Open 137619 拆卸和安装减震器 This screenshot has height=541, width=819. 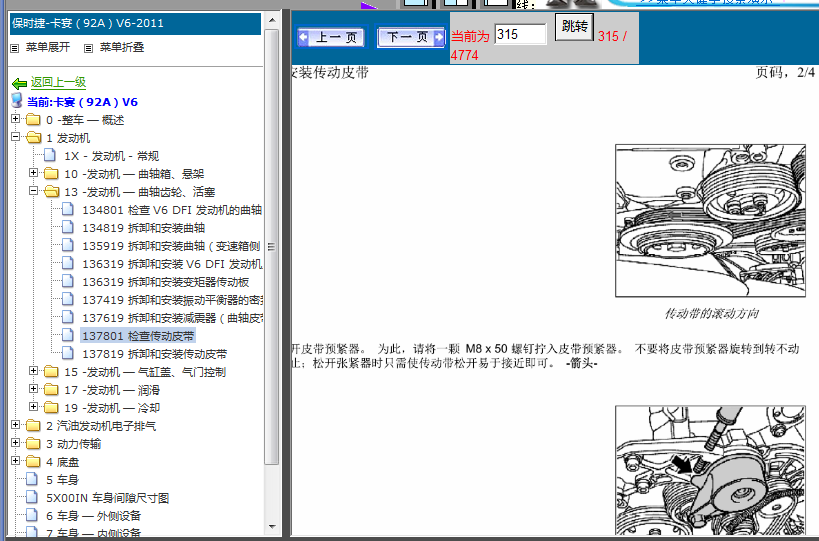point(172,317)
